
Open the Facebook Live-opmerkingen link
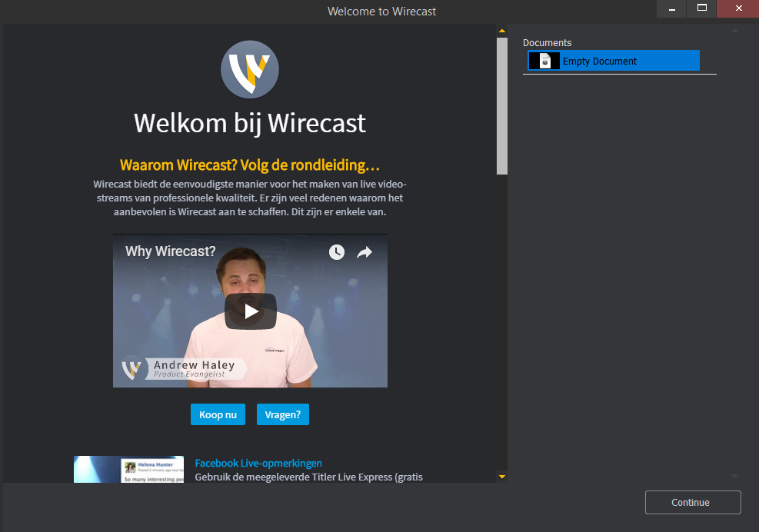pos(258,464)
